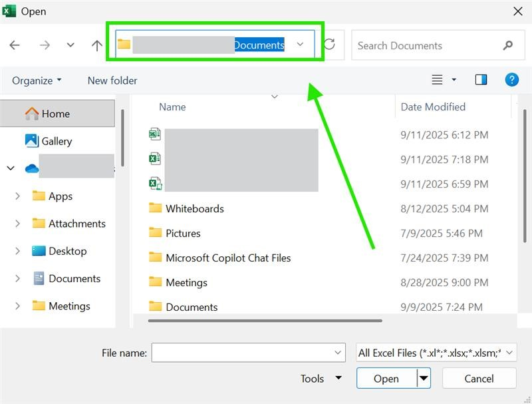
Task: Toggle the preview pane
Action: [x=481, y=80]
